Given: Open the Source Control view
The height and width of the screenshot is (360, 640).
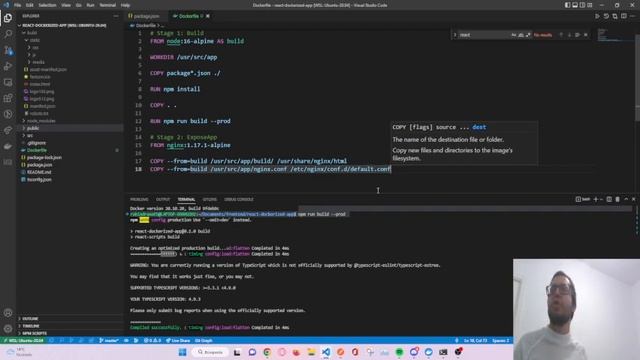Looking at the screenshot, I should 8,50.
